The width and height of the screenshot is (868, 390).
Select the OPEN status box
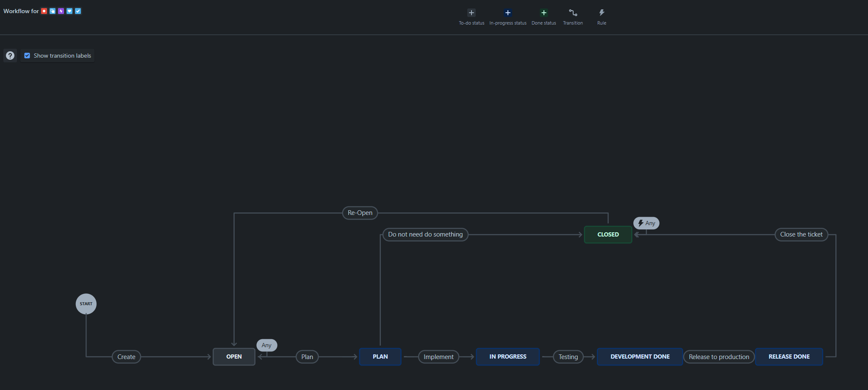click(234, 357)
